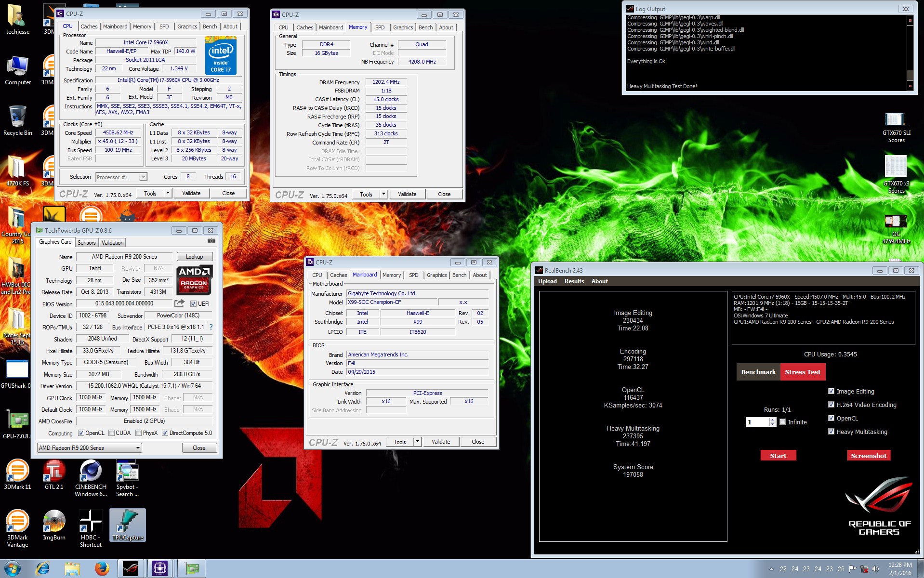Image resolution: width=924 pixels, height=578 pixels.
Task: Open Tools dropdown arrow in CPU-Z Mainboard window
Action: [417, 442]
